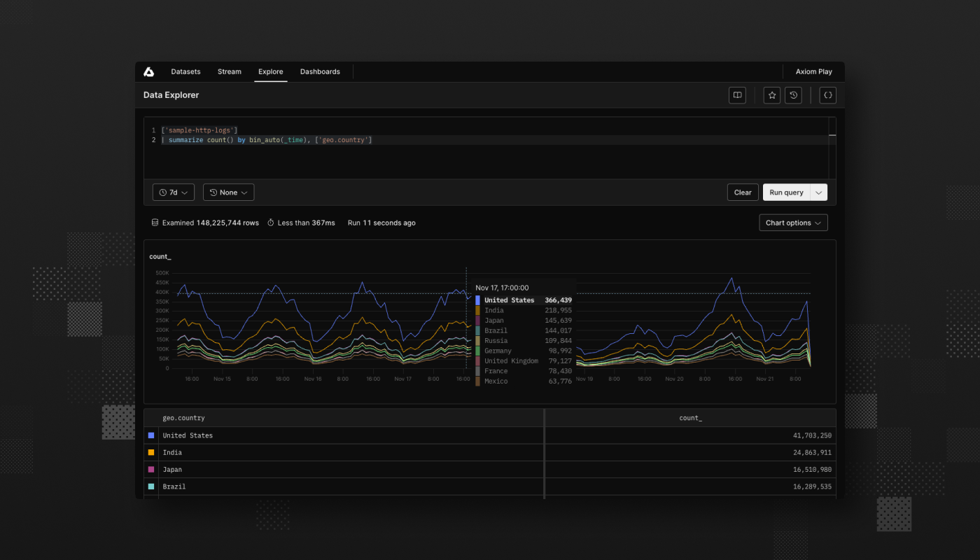Open the query history icon

pyautogui.click(x=793, y=95)
